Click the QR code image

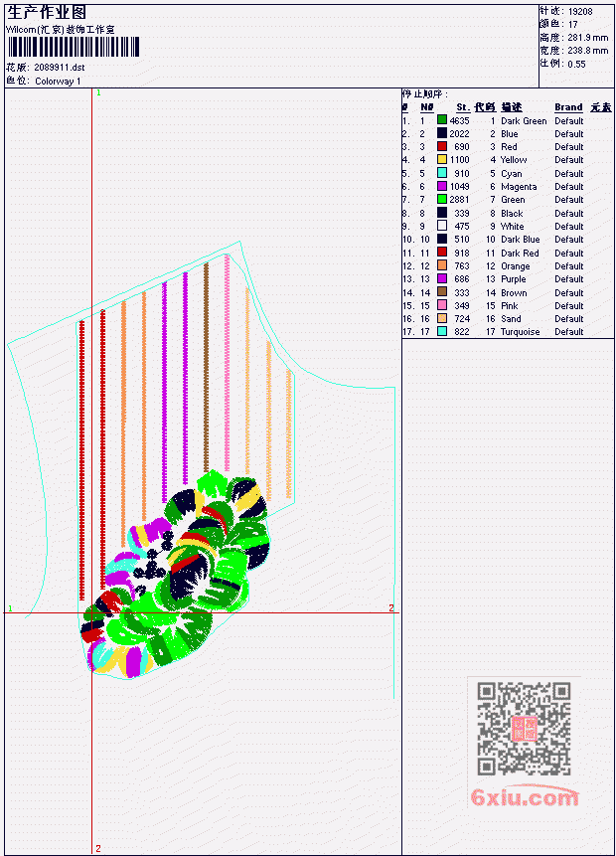524,729
